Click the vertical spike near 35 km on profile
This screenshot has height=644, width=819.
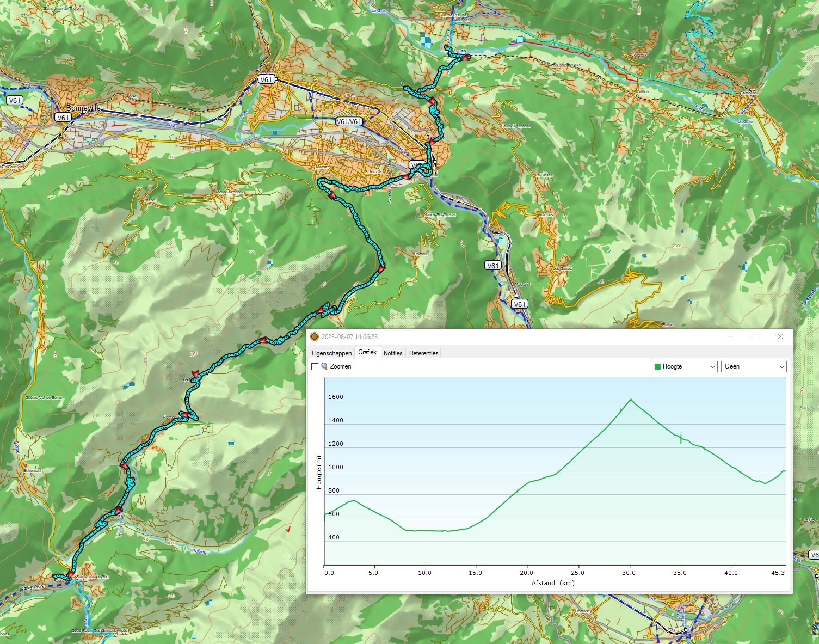(x=681, y=437)
